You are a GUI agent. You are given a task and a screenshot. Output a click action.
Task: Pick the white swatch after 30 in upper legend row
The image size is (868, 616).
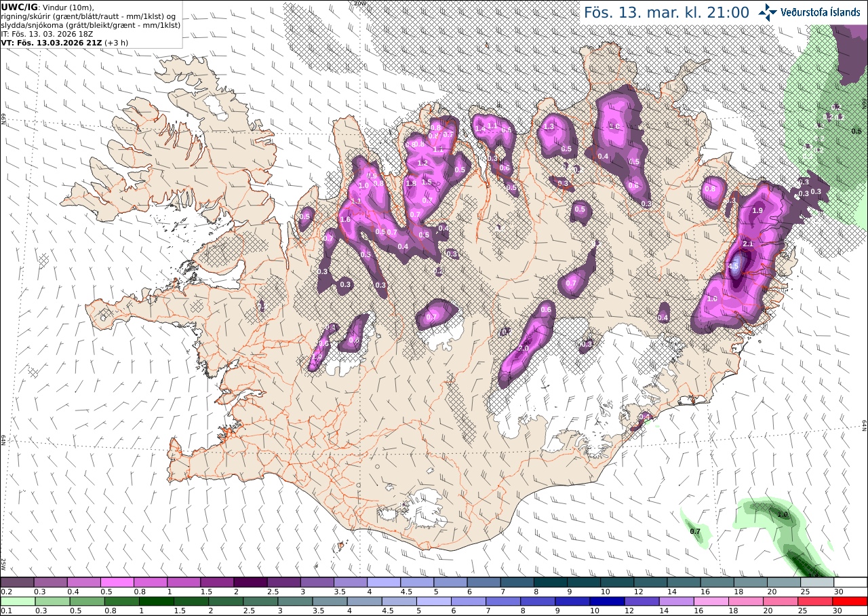pos(850,582)
